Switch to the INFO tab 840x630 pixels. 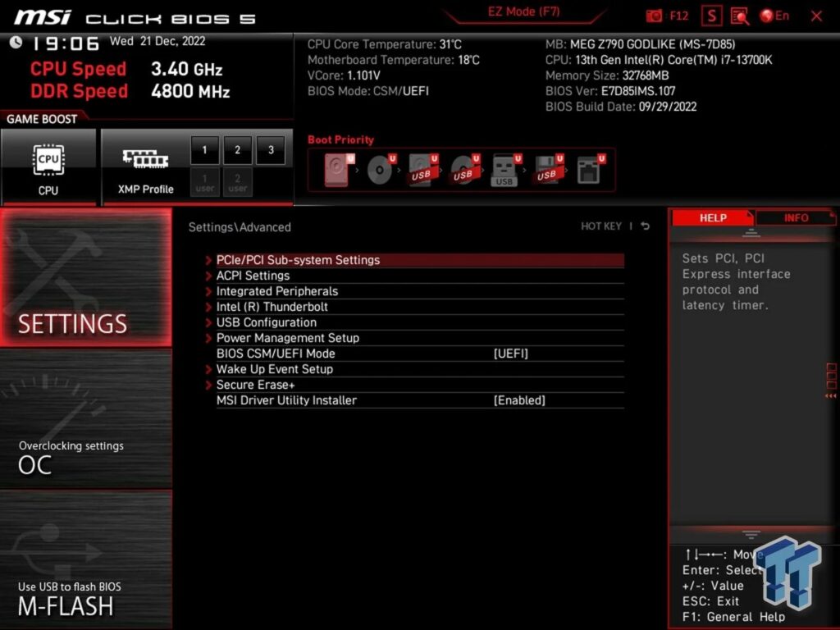pos(796,218)
